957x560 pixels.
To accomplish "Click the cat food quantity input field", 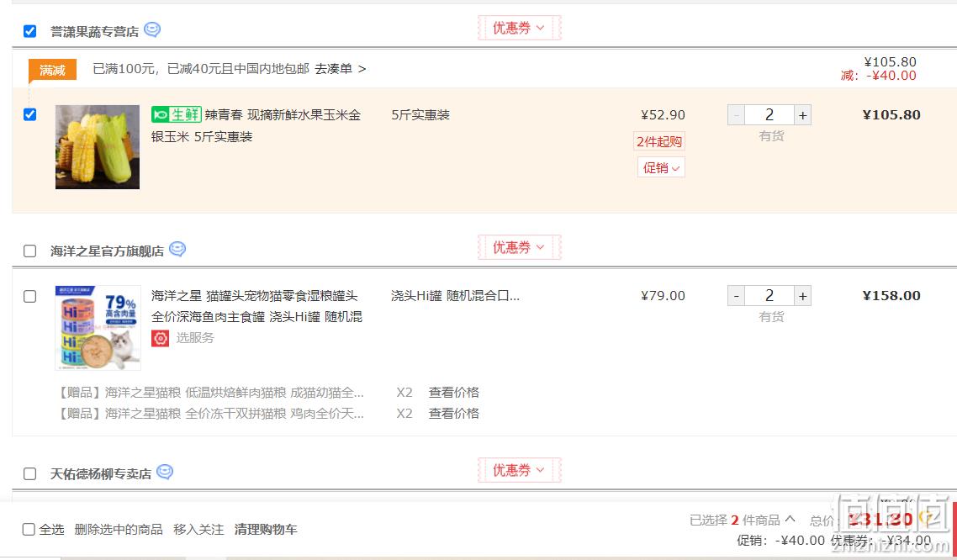I will (769, 296).
